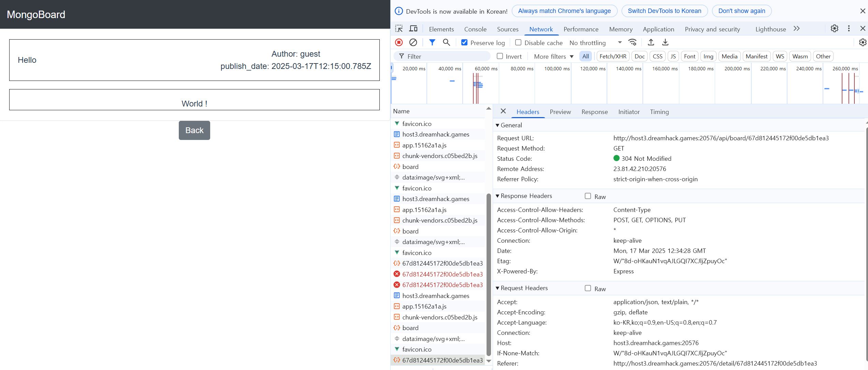Switch to the Console tab
868x370 pixels.
pyautogui.click(x=475, y=29)
